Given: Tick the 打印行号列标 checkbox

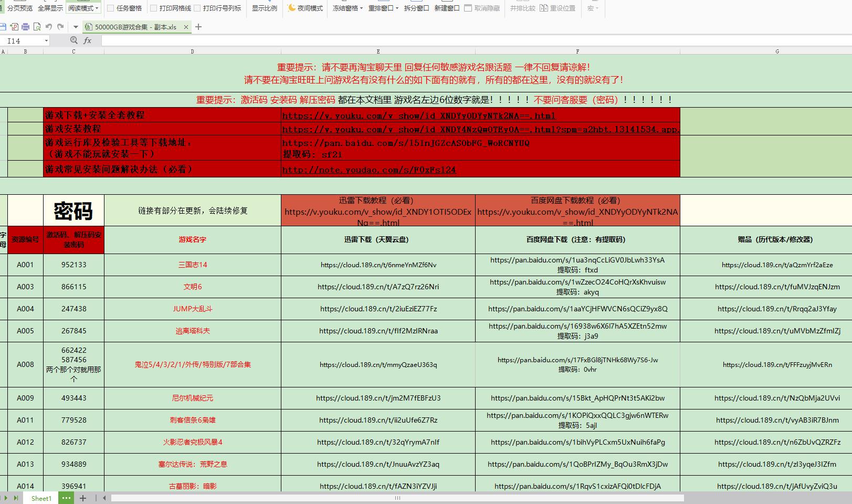Looking at the screenshot, I should point(197,8).
